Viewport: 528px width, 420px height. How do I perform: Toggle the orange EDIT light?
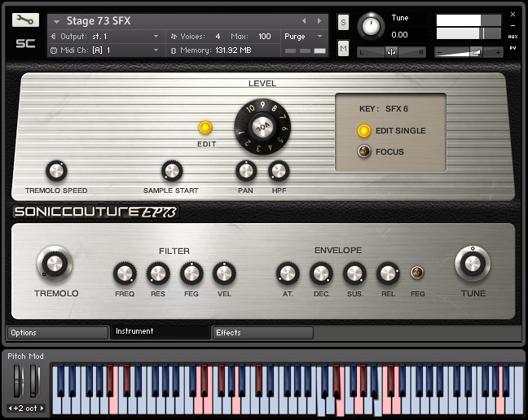(205, 128)
